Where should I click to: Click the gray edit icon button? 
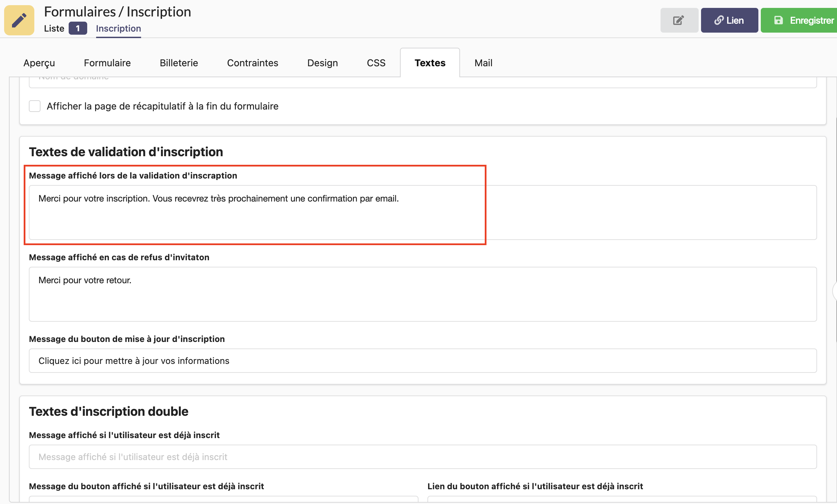click(679, 20)
